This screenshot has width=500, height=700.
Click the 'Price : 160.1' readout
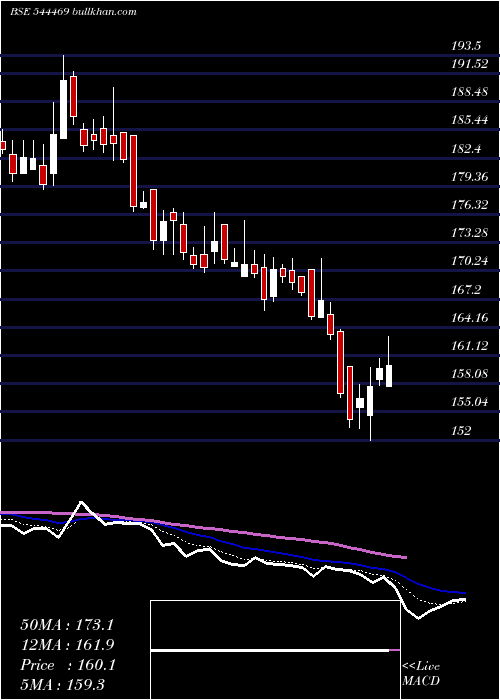[x=67, y=665]
